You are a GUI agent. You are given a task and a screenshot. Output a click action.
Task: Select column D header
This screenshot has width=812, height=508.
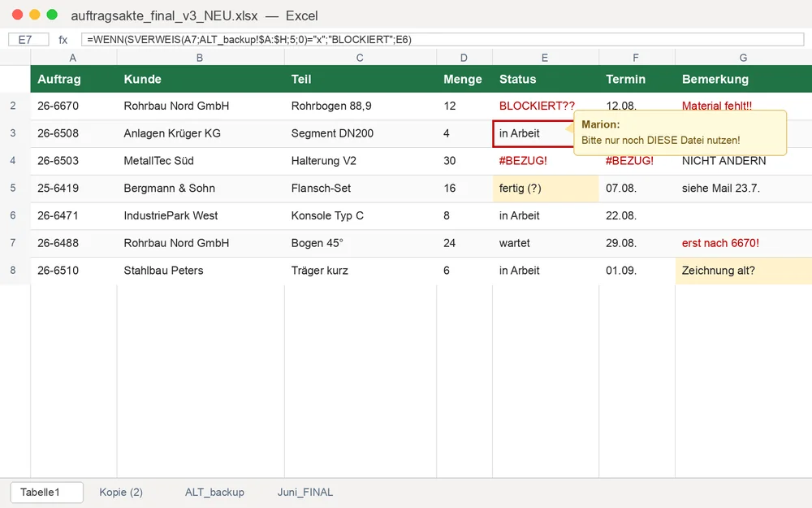tap(464, 58)
